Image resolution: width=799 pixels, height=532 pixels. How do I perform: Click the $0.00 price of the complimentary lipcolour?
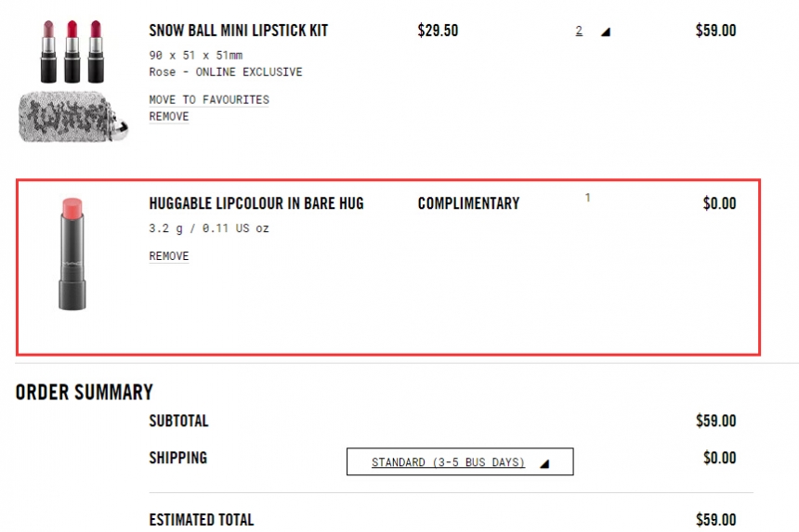click(719, 203)
